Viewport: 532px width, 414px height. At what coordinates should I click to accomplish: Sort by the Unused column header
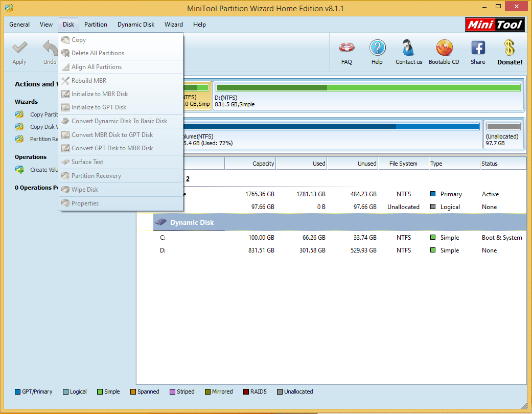pos(353,164)
